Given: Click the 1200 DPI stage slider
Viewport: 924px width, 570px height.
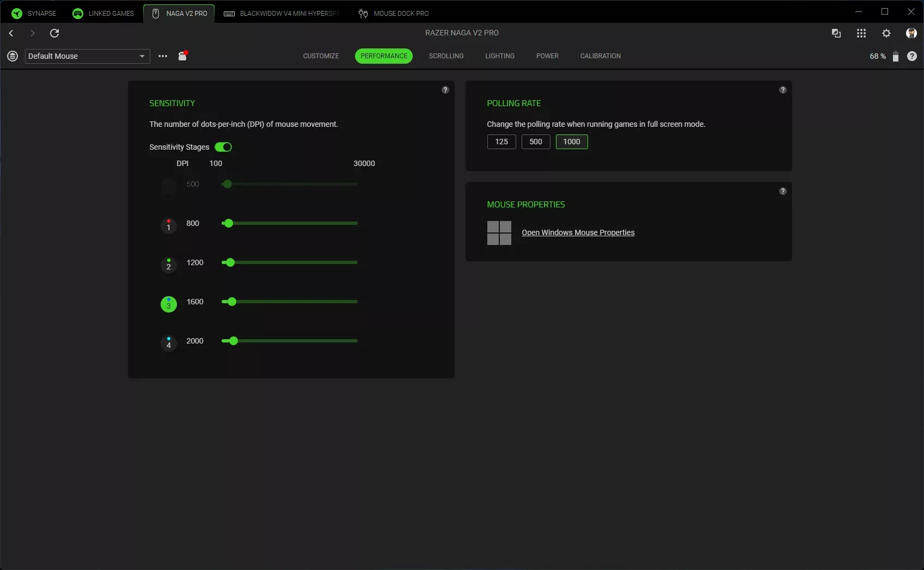Looking at the screenshot, I should 290,262.
